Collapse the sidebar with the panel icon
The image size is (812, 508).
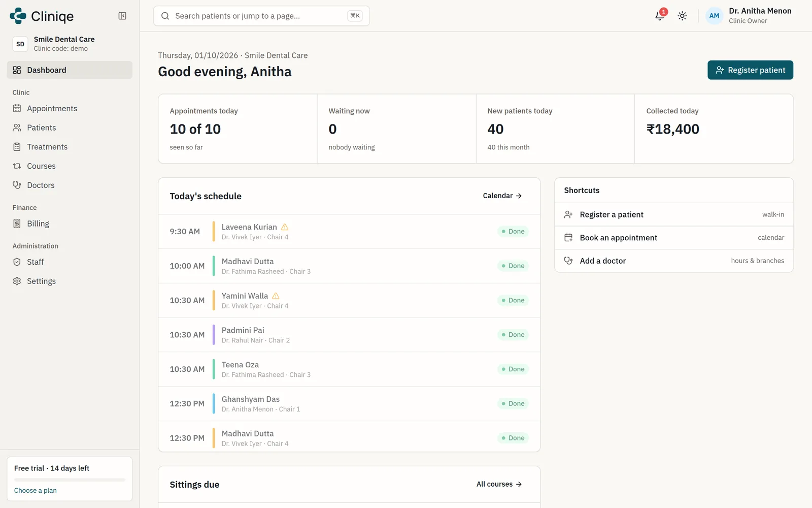click(122, 16)
